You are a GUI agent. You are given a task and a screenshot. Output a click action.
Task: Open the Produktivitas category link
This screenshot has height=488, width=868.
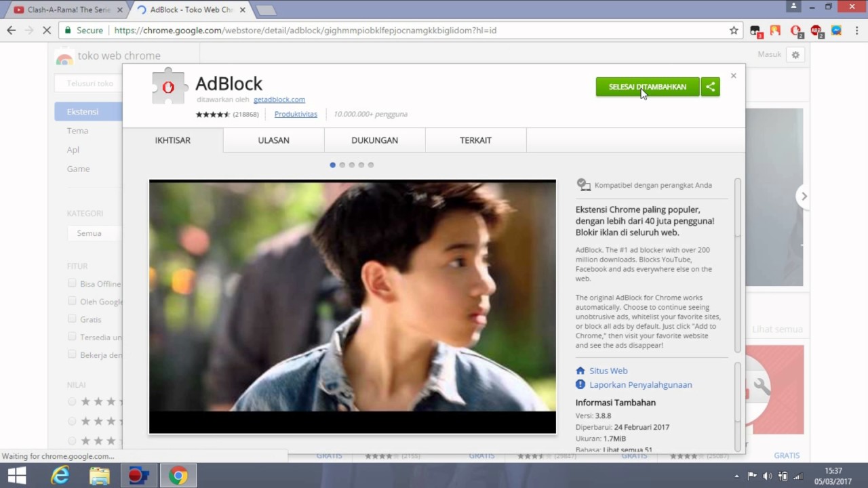coord(296,114)
